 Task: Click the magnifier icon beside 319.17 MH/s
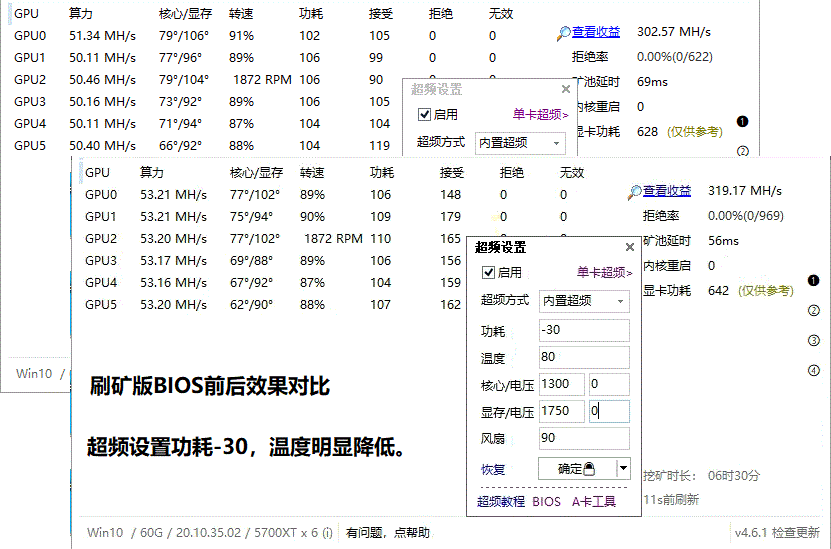634,192
